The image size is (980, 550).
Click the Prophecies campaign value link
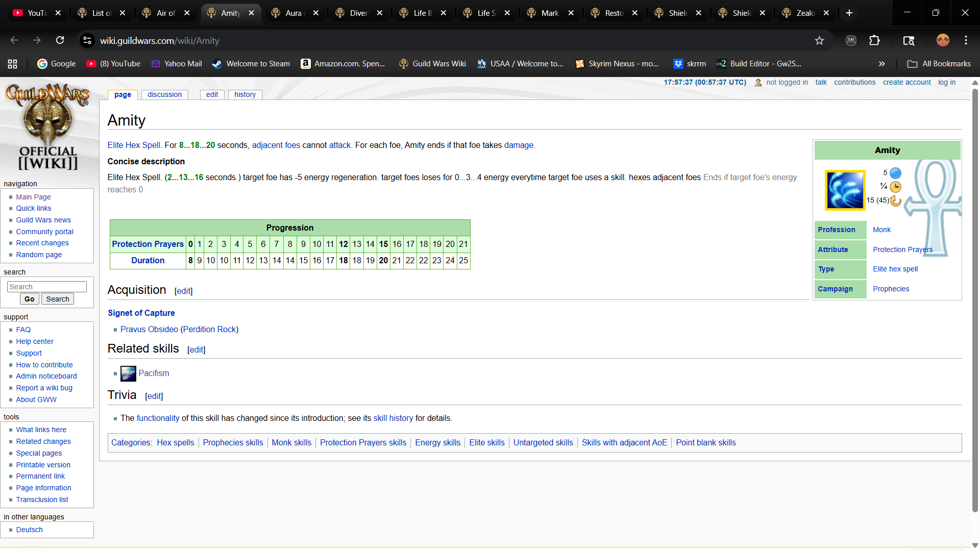(891, 289)
